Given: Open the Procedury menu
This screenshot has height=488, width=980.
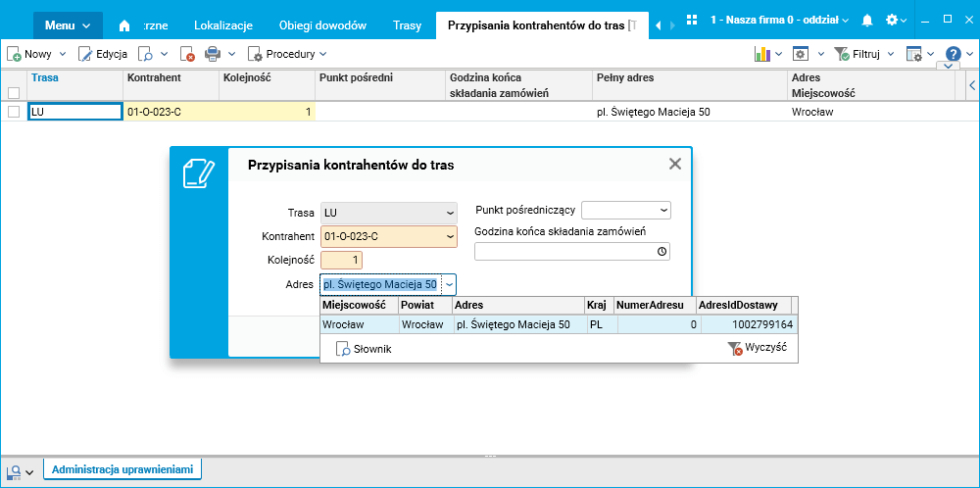Looking at the screenshot, I should point(287,54).
